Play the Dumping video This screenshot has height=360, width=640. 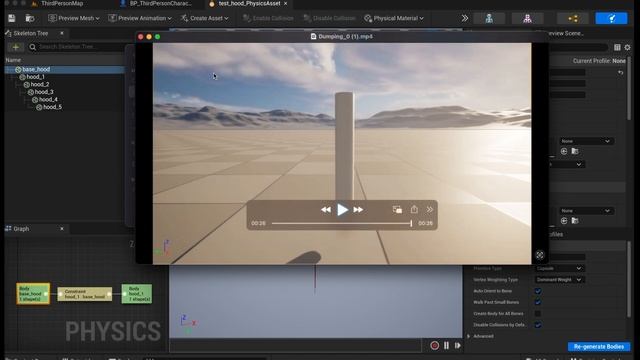[x=342, y=210]
